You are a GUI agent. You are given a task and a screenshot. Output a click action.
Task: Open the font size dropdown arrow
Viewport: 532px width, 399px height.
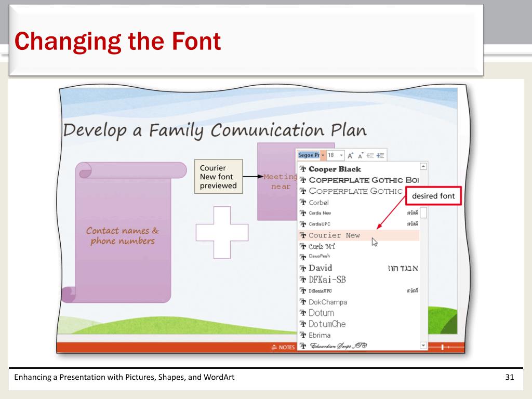click(x=341, y=155)
